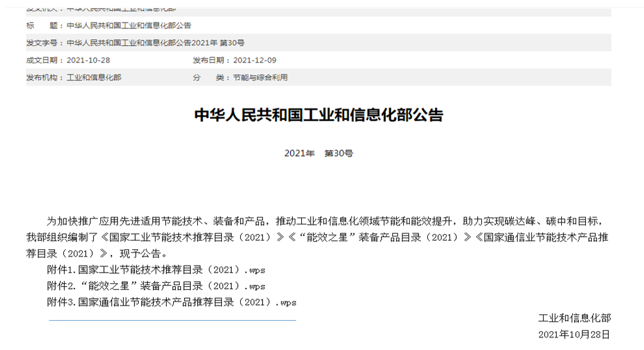Open attachment 3 国家通信业节能技术产品推荐目录 (2021).wps
Viewport: 644px width, 350px height.
pos(171,303)
